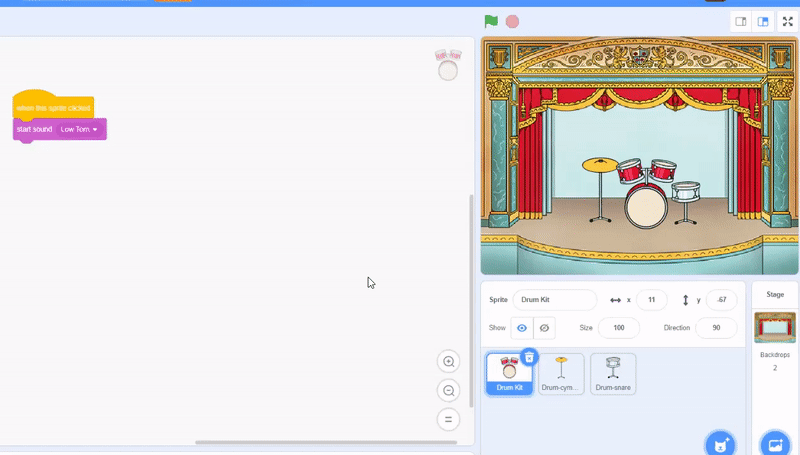Edit the Drum Kit sprite name field
The height and width of the screenshot is (455, 800).
tap(555, 299)
